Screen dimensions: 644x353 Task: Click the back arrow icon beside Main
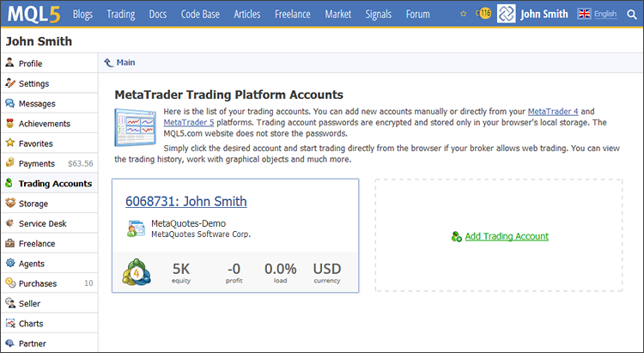(x=108, y=63)
